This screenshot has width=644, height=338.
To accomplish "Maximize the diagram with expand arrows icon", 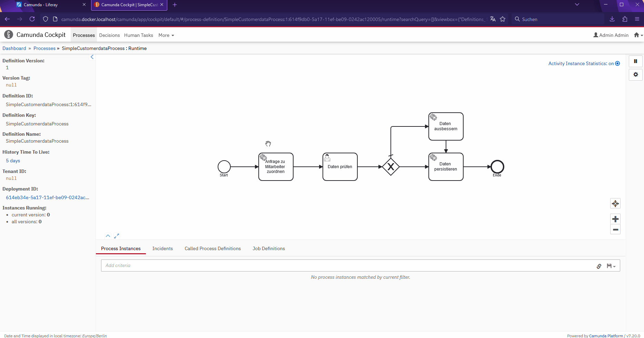I will pyautogui.click(x=117, y=236).
